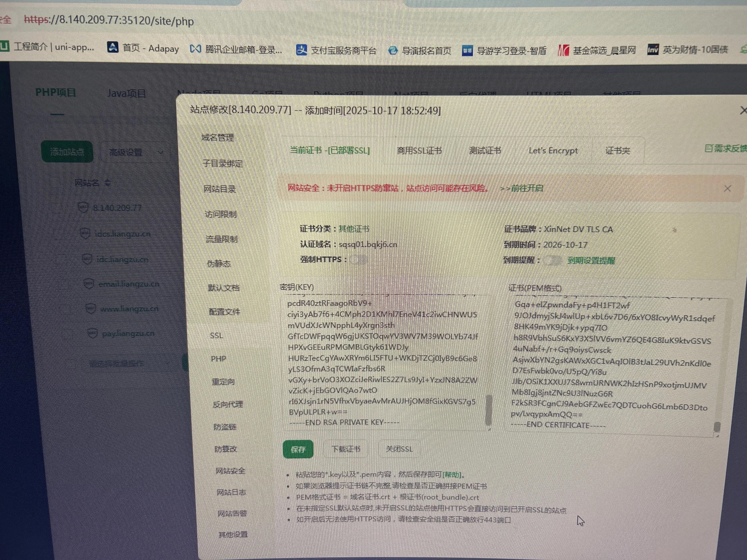Click shield icon beside pay.liangzu.cn

pos(92,333)
